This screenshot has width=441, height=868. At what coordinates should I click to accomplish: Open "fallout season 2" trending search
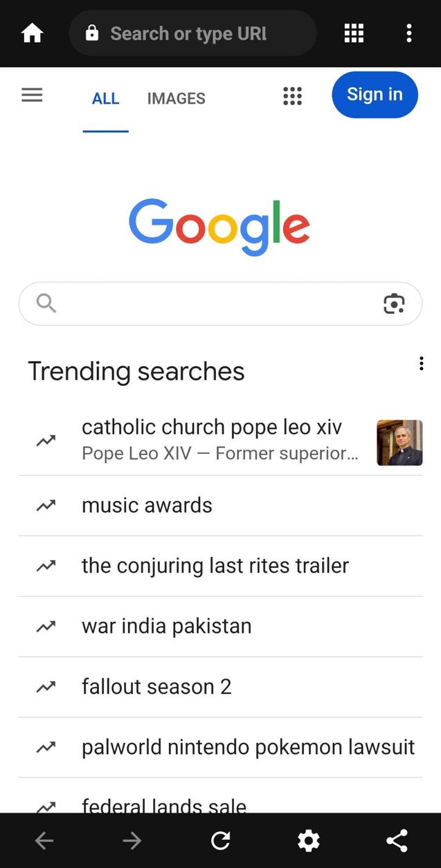click(x=156, y=687)
